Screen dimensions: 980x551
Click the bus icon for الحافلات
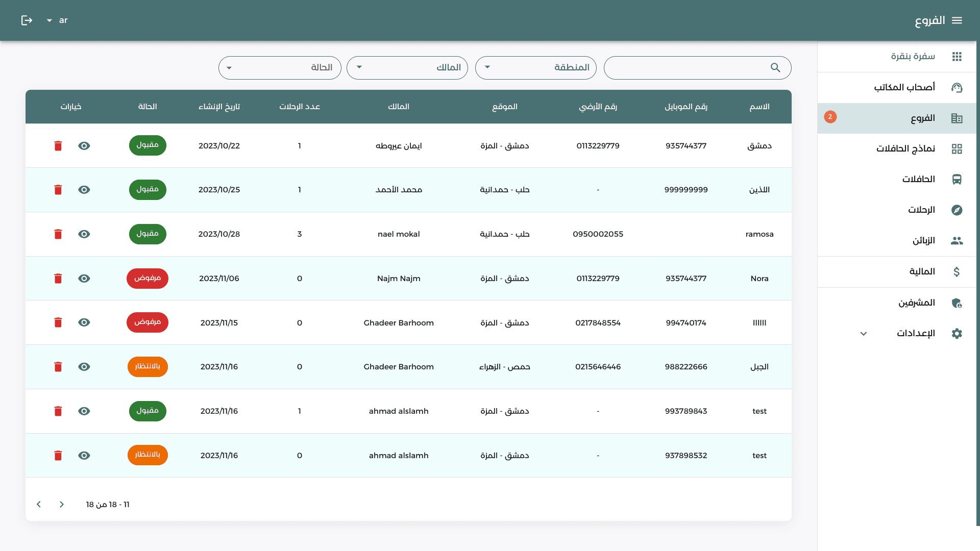pyautogui.click(x=957, y=180)
